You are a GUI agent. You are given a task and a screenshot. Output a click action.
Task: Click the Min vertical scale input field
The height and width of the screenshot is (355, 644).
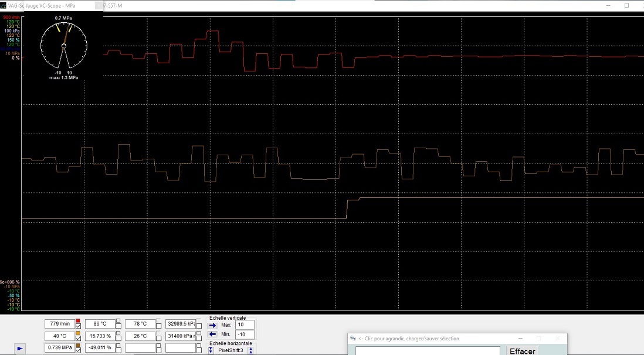(x=245, y=334)
